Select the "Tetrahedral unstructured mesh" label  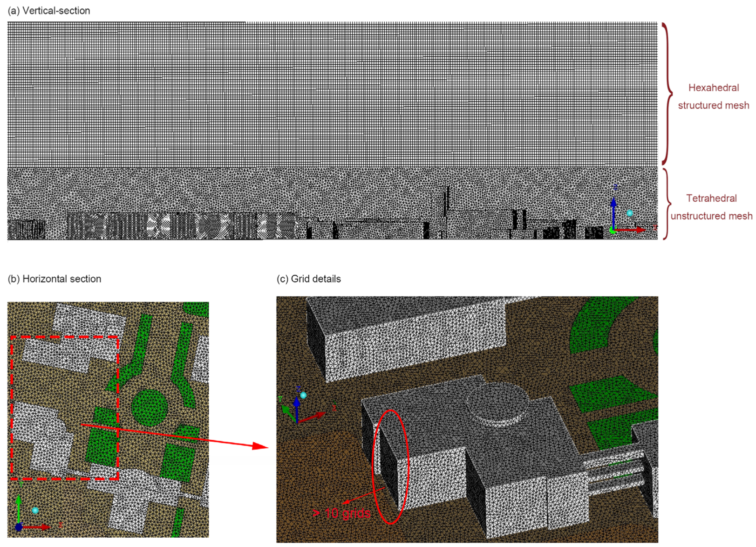711,207
